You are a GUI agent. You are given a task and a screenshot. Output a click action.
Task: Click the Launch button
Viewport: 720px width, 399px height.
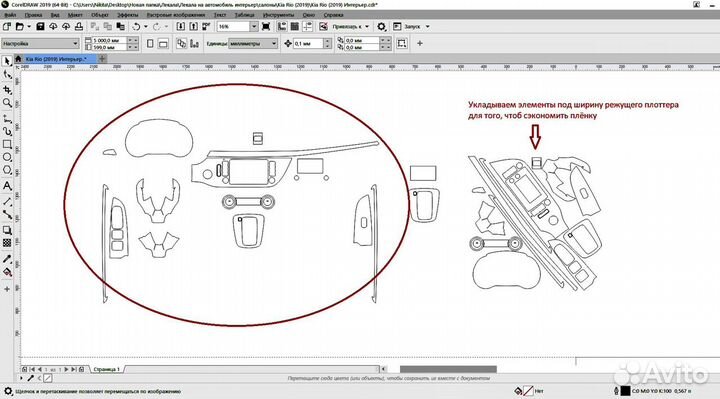point(408,27)
